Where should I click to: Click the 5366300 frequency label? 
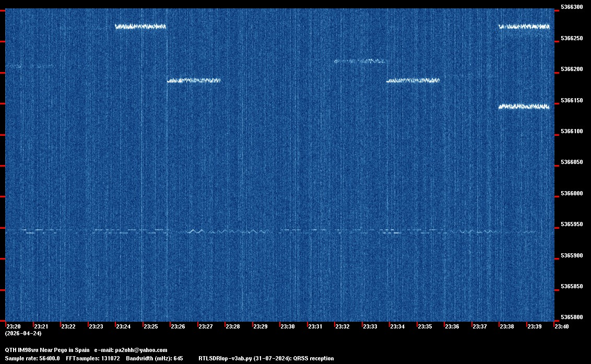coord(571,7)
